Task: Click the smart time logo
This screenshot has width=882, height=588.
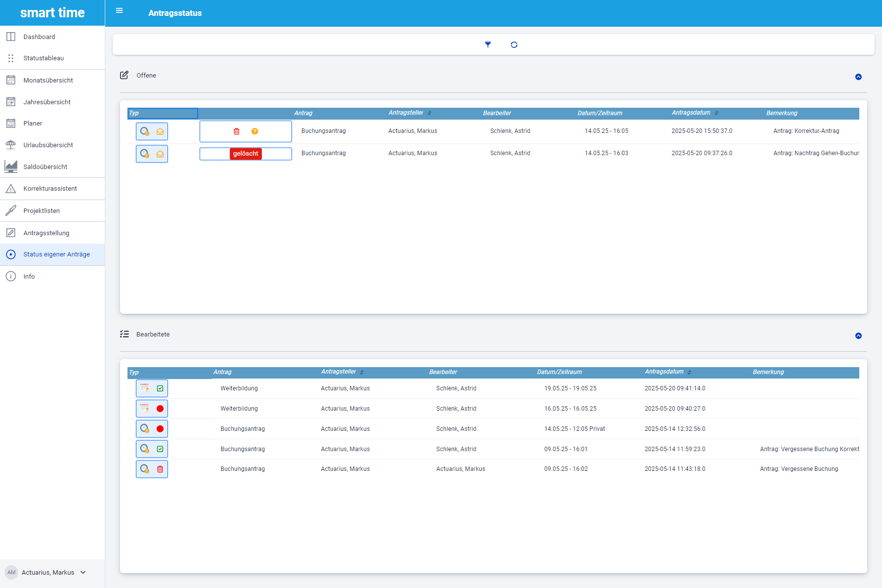Action: (52, 13)
